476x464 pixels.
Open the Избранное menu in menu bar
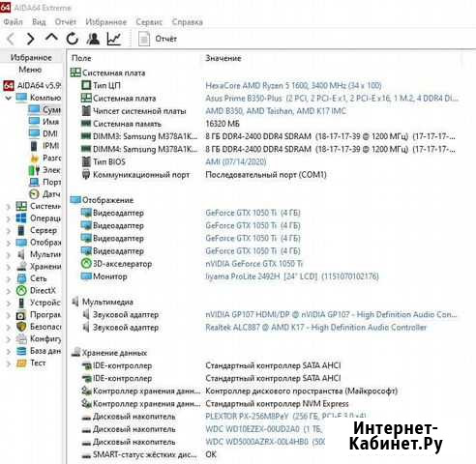(x=106, y=22)
